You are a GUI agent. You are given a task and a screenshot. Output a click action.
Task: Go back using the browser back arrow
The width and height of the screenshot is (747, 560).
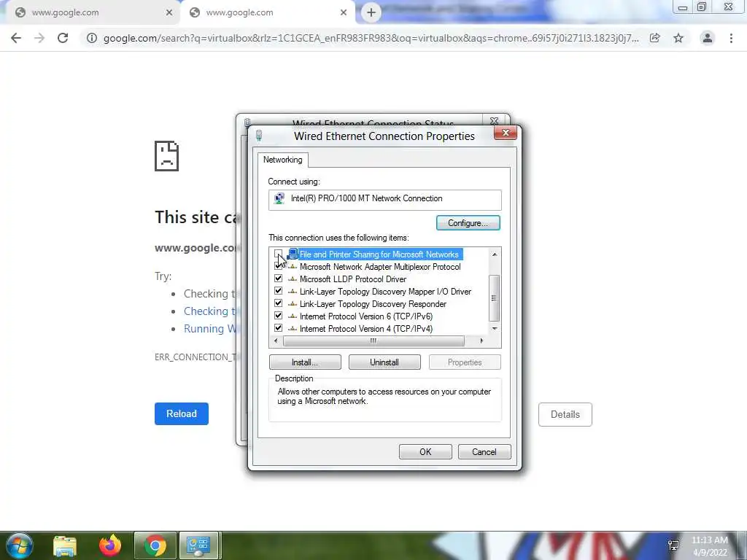click(x=16, y=38)
